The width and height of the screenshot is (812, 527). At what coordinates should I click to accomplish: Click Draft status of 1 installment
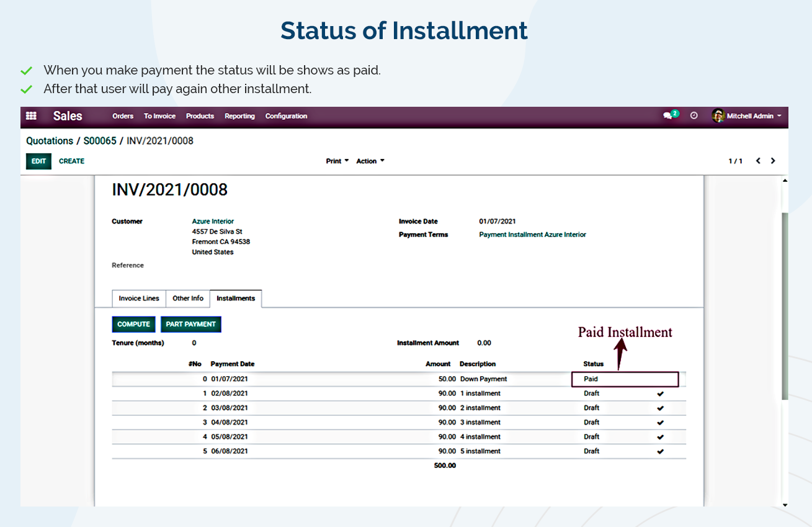(x=592, y=394)
